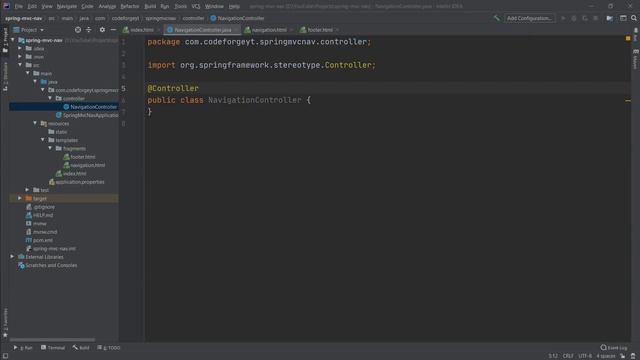Click the Build Project hammer icon
This screenshot has width=640, height=360.
coord(497,18)
